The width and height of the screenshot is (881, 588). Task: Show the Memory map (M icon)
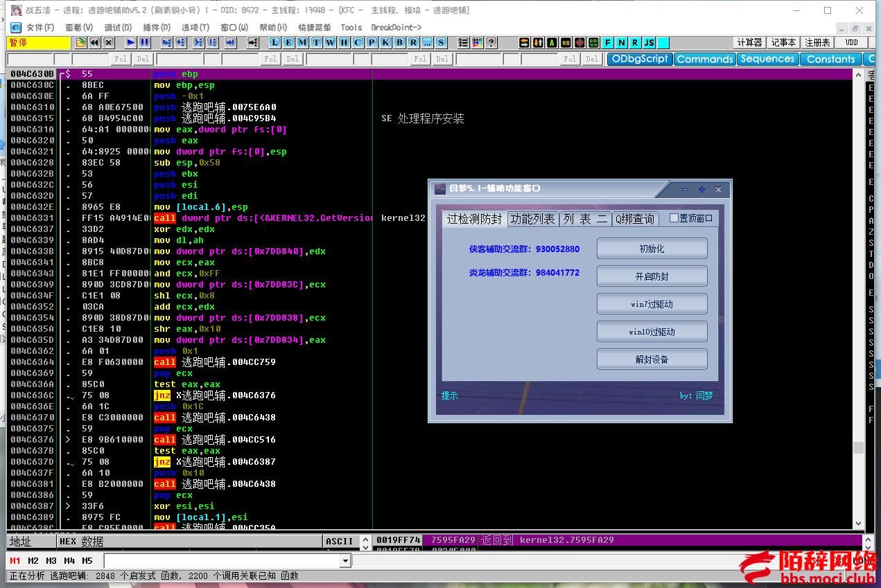tap(302, 42)
